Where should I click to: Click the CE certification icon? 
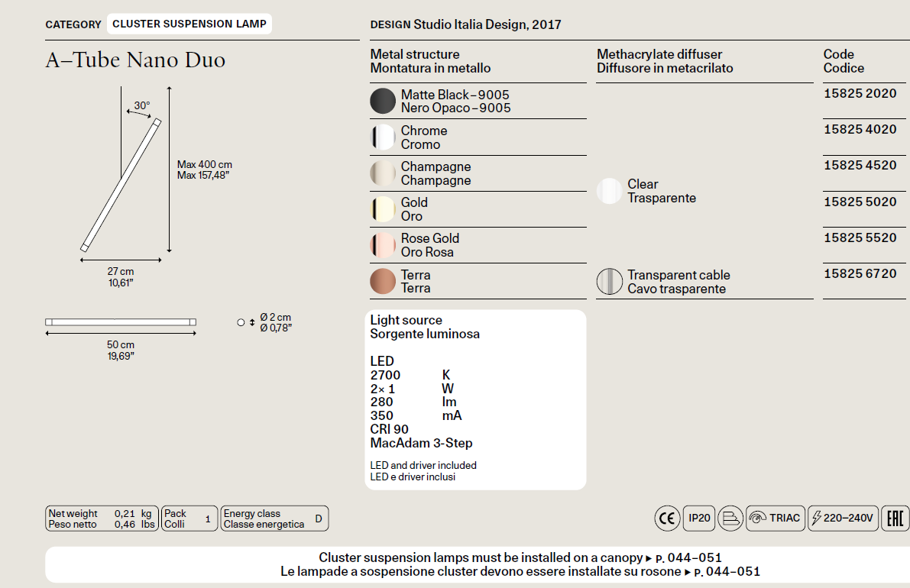[668, 518]
